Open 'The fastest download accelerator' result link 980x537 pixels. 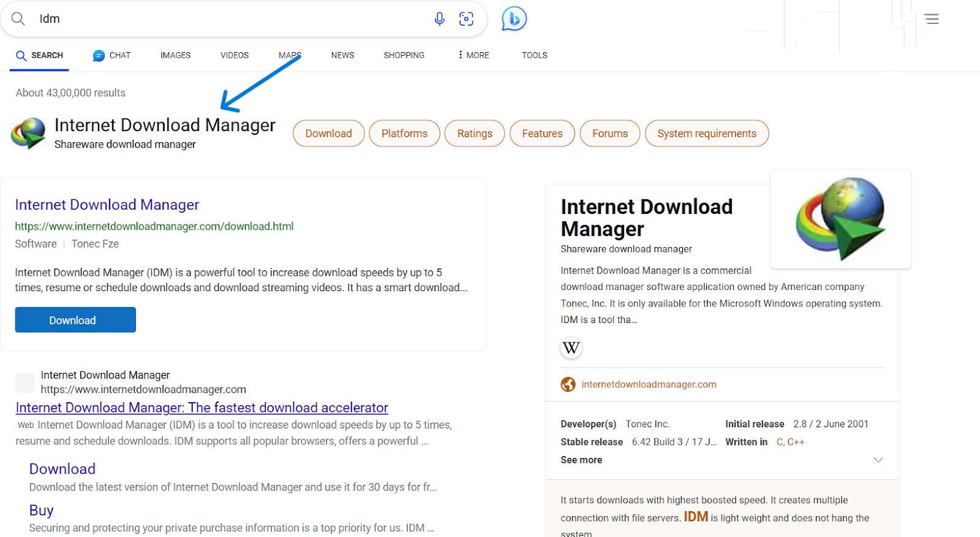coord(202,408)
